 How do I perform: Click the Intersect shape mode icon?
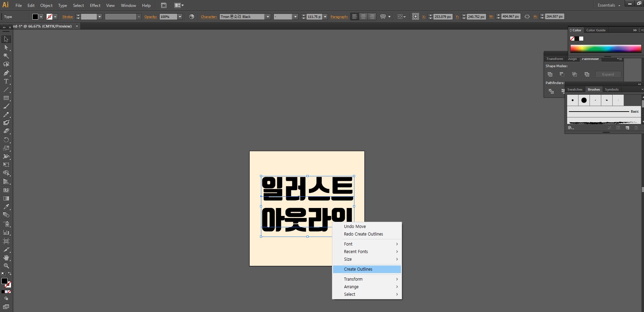click(x=574, y=74)
